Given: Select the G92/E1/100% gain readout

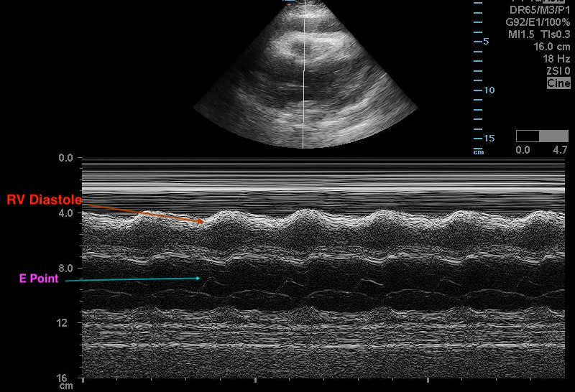Looking at the screenshot, I should coord(538,22).
